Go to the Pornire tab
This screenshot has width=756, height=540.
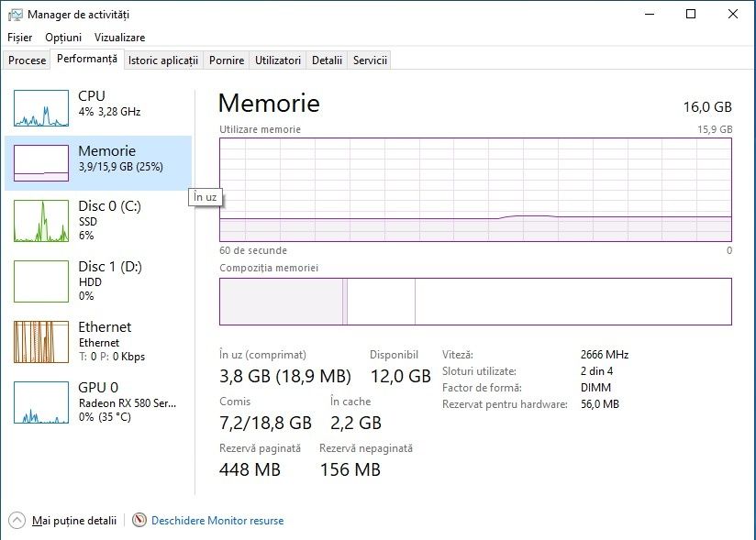(227, 61)
